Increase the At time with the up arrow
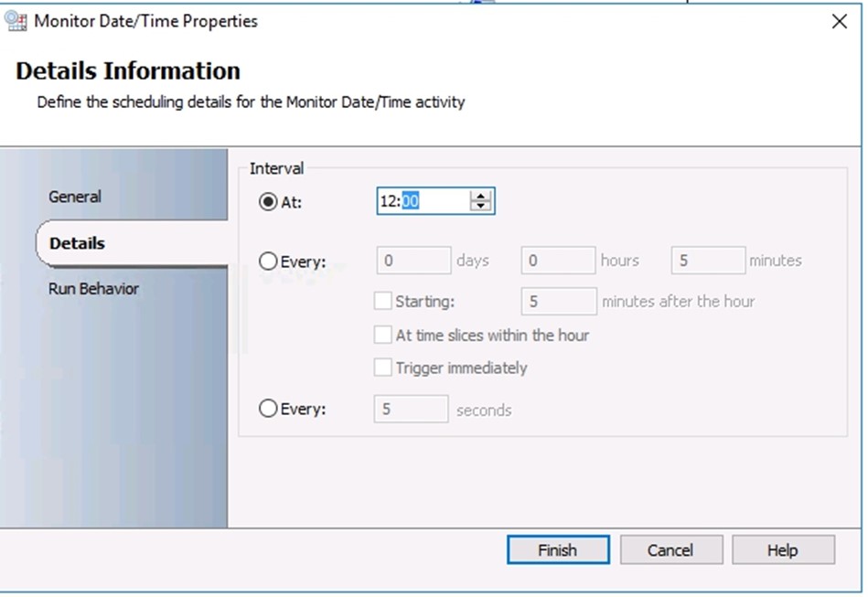 click(480, 196)
